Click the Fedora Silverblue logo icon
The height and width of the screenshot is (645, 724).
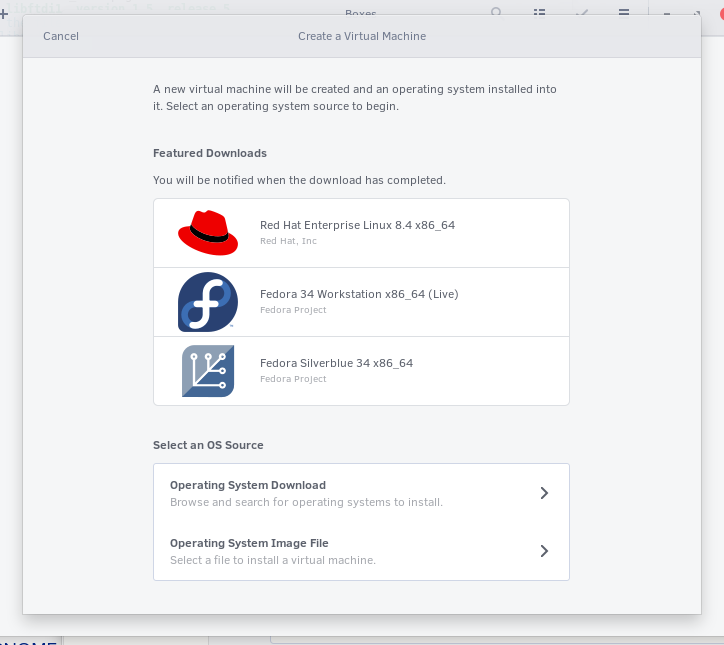coord(208,371)
